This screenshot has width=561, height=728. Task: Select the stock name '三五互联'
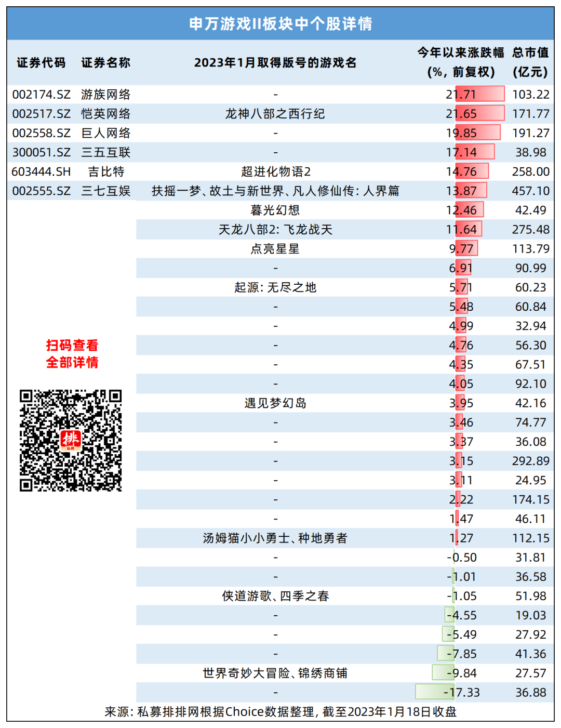pyautogui.click(x=106, y=152)
